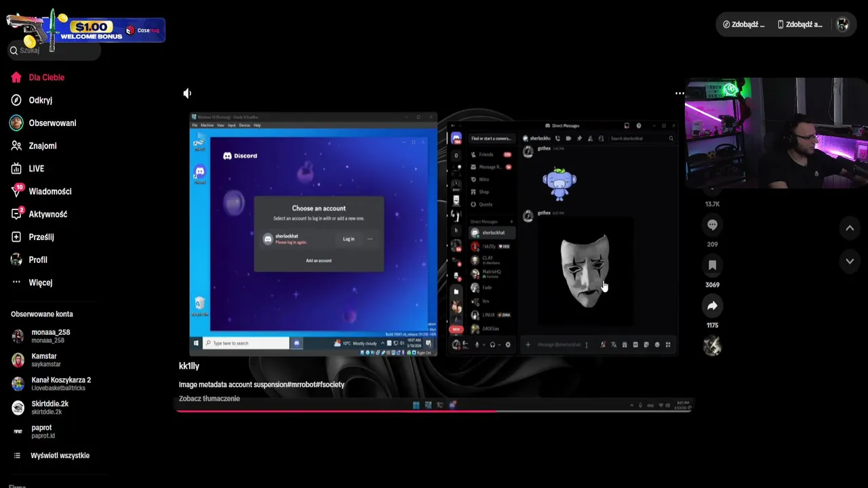
Task: Mute the video sound
Action: coord(188,94)
